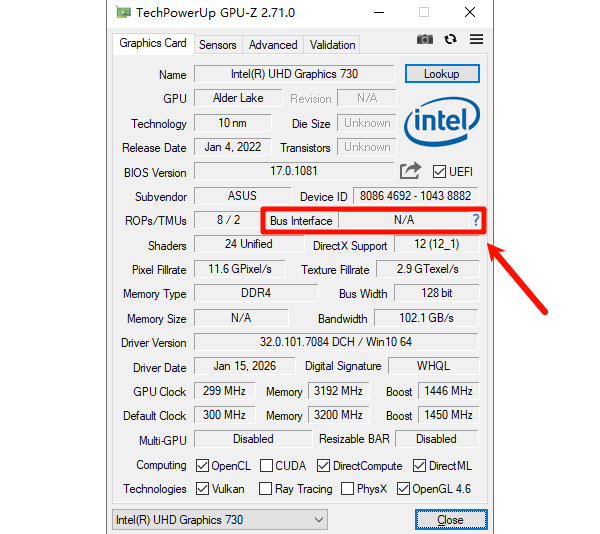Click the Technology field 10 nm

(233, 123)
